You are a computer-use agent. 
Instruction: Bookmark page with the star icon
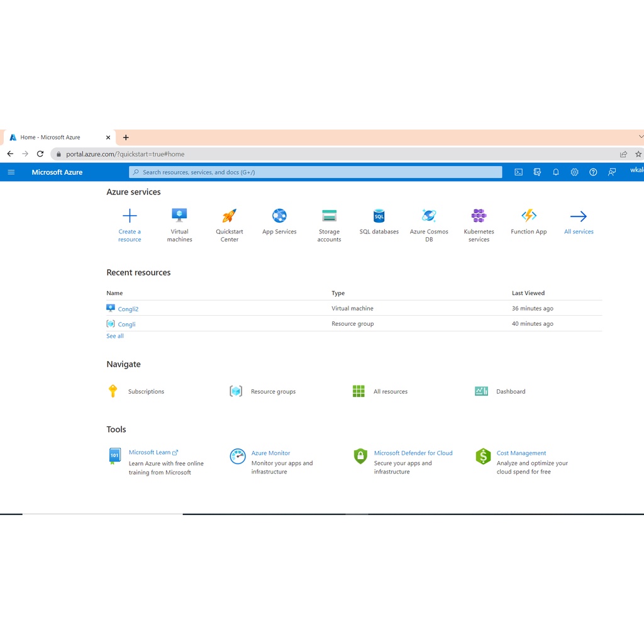pyautogui.click(x=638, y=154)
